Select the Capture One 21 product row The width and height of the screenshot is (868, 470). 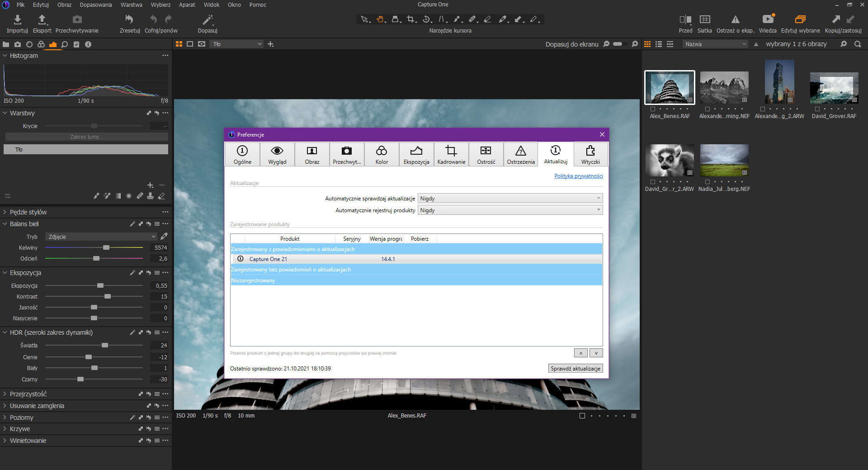tap(416, 259)
